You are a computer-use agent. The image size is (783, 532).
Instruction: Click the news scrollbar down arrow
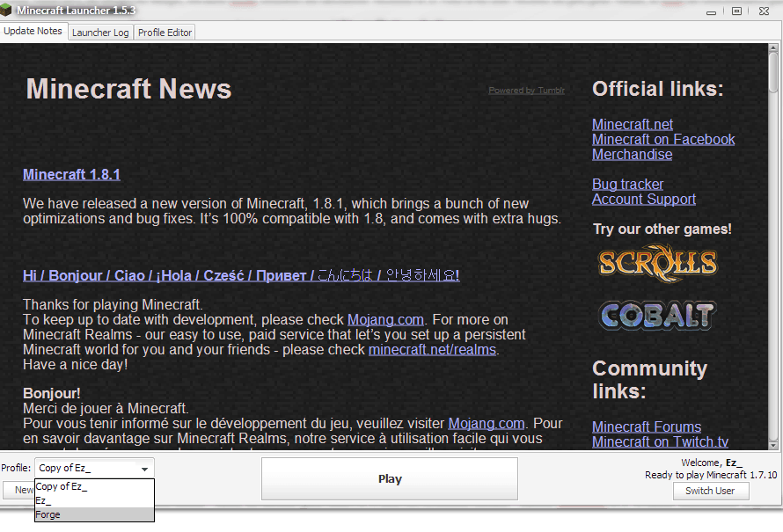pyautogui.click(x=773, y=445)
